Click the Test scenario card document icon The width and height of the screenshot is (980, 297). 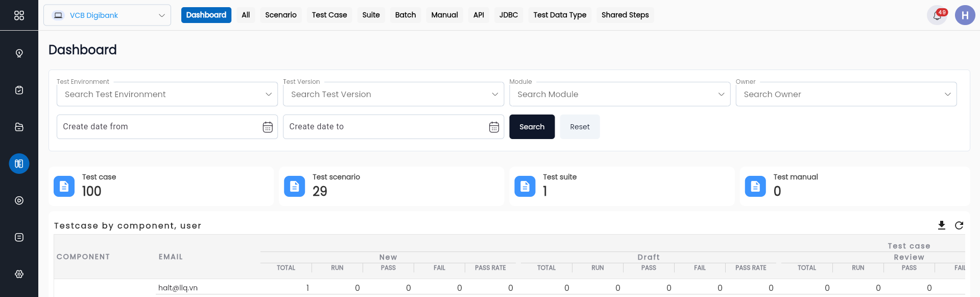pyautogui.click(x=294, y=187)
